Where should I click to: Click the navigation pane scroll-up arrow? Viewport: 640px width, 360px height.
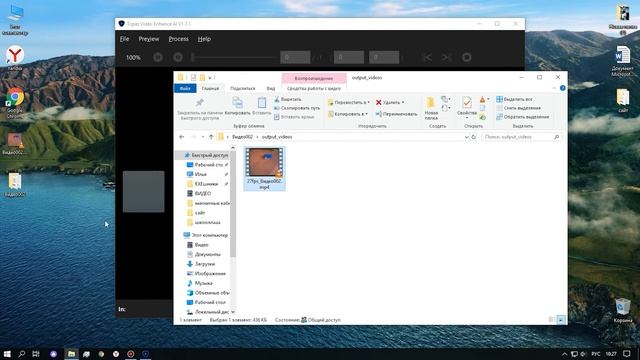pyautogui.click(x=233, y=148)
